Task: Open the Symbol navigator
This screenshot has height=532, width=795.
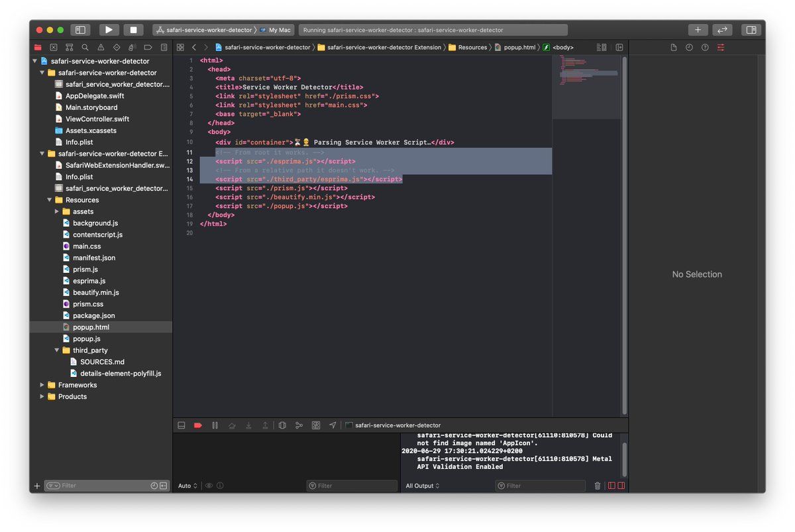Action: click(70, 48)
